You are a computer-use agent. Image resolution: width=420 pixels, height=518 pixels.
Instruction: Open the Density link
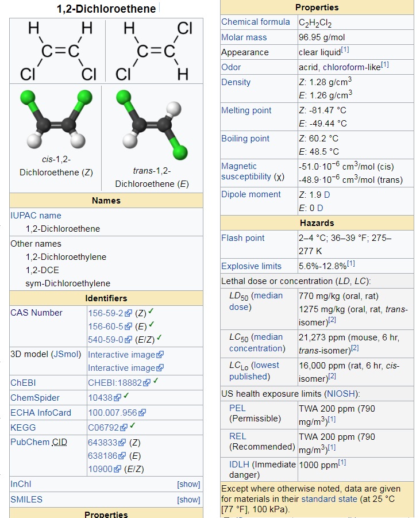pyautogui.click(x=236, y=82)
